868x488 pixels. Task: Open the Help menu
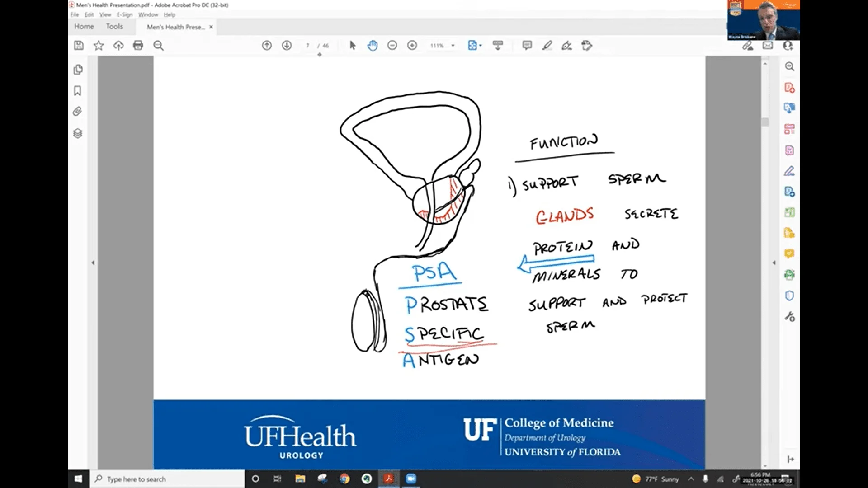(170, 15)
